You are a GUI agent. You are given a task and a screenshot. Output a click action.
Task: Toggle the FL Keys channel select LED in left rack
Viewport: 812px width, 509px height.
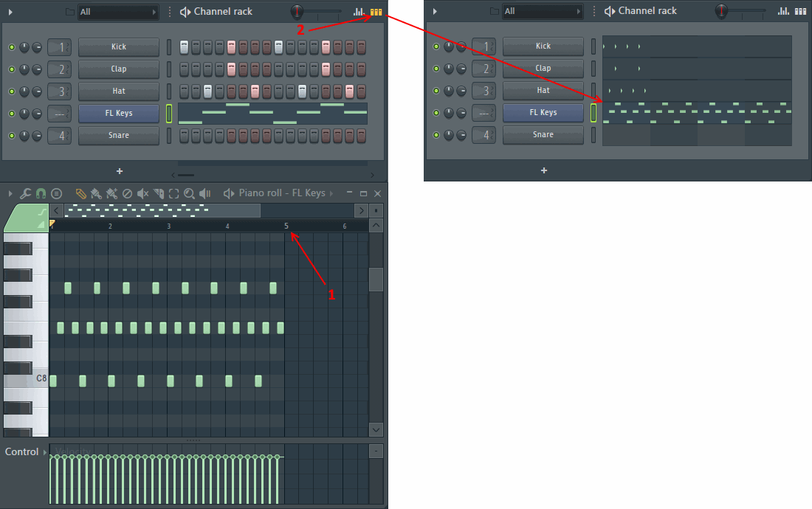[x=168, y=114]
